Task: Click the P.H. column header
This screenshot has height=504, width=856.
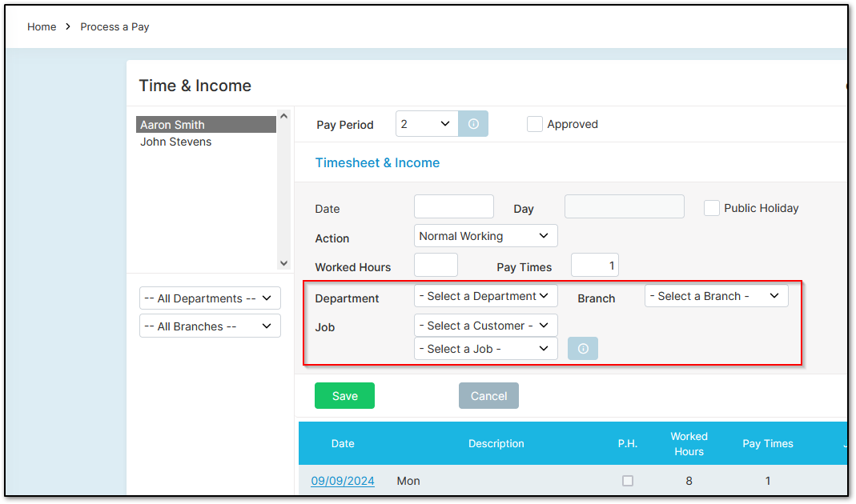Action: pos(627,443)
